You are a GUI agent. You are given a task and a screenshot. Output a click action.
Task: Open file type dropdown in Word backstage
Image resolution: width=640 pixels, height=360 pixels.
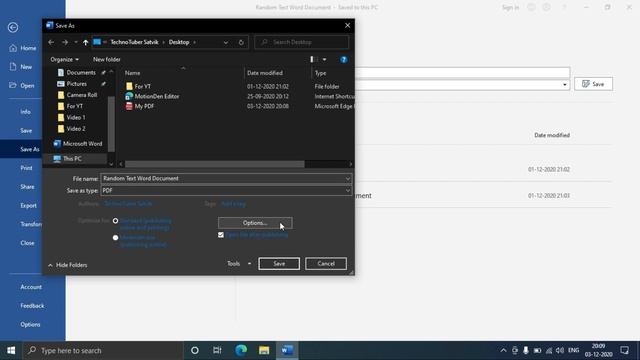[565, 85]
